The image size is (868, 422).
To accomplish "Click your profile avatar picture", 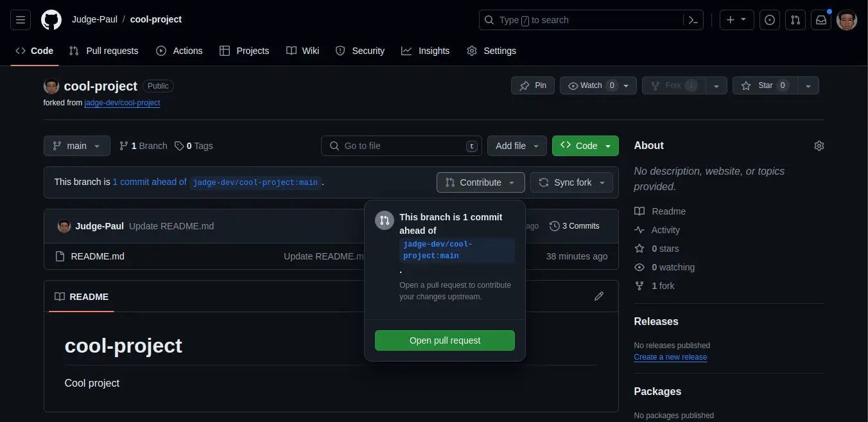I will point(847,20).
